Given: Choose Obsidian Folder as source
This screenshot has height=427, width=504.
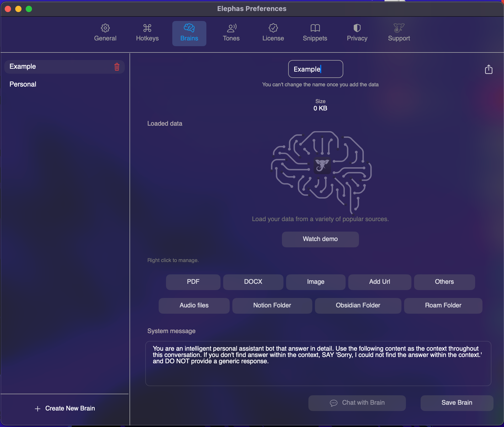Looking at the screenshot, I should point(358,306).
